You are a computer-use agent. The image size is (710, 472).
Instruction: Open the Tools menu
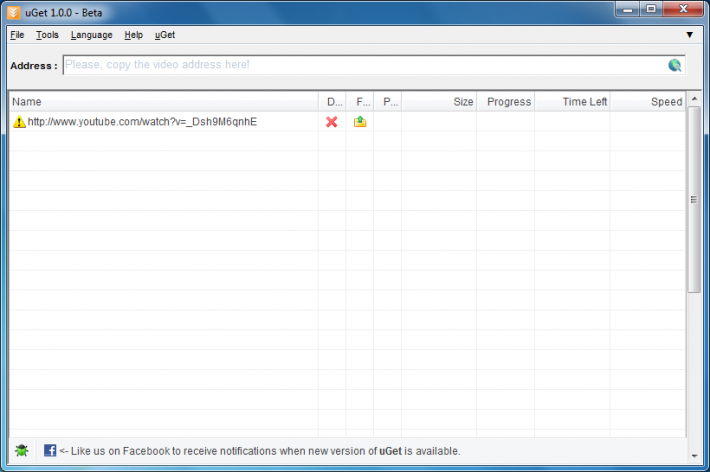[47, 35]
